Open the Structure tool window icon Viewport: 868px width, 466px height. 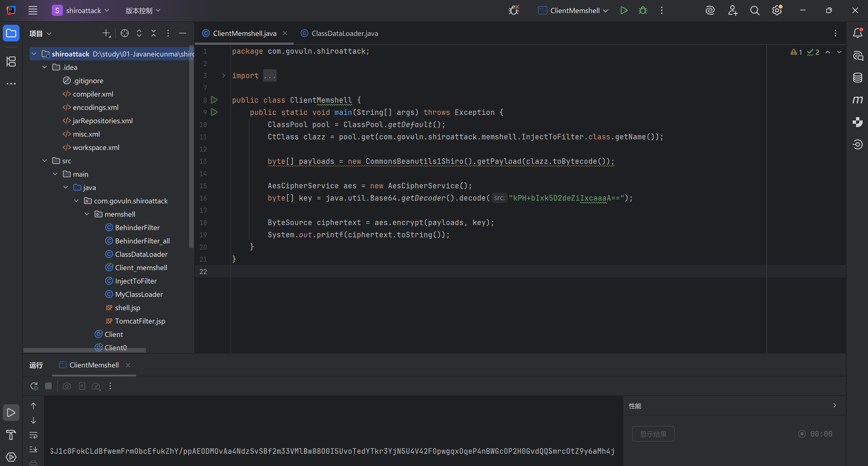(x=11, y=61)
